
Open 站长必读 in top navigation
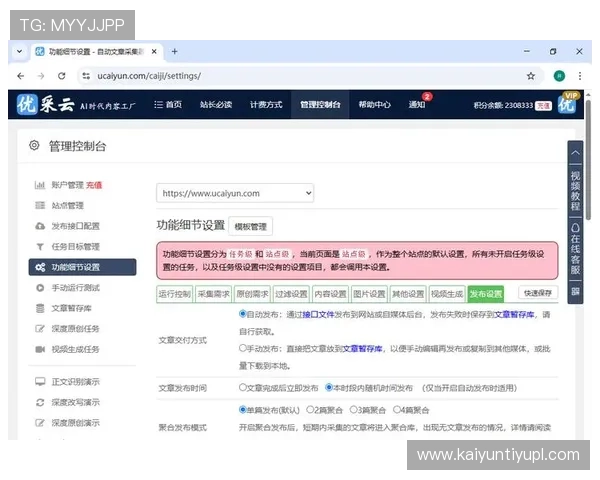[x=216, y=104]
